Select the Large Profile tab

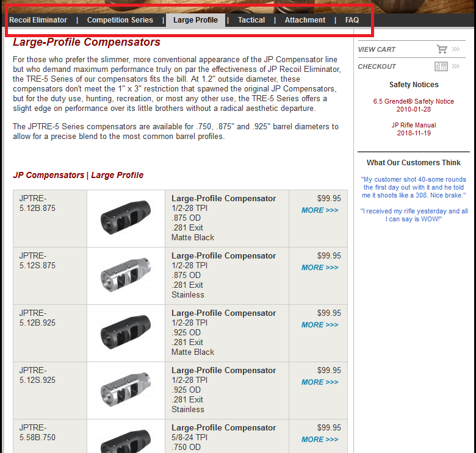click(195, 20)
